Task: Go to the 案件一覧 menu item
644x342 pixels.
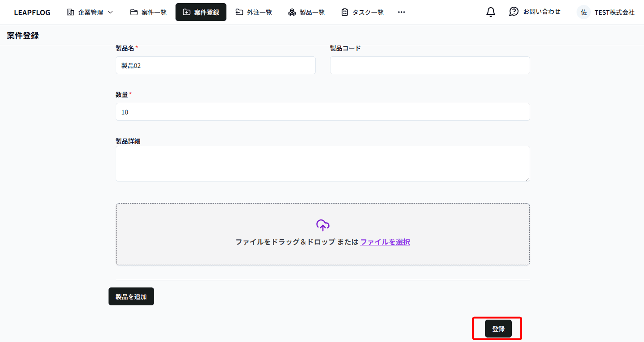Action: tap(148, 12)
